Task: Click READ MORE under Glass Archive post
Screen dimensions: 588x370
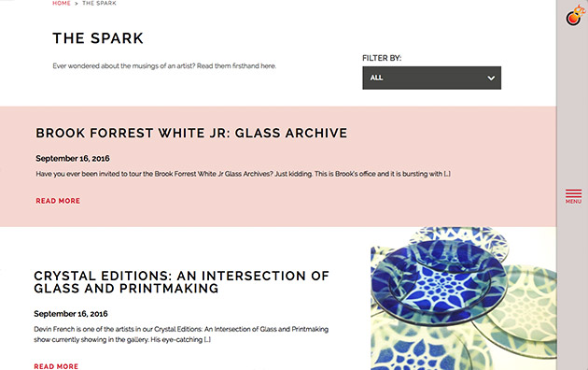Action: pyautogui.click(x=58, y=201)
